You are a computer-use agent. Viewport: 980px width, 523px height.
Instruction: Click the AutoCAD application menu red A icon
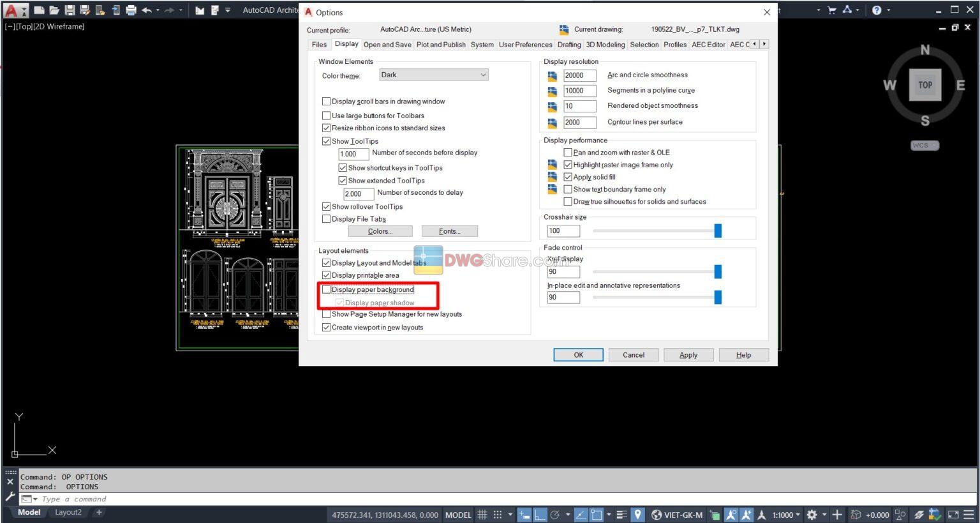click(11, 10)
